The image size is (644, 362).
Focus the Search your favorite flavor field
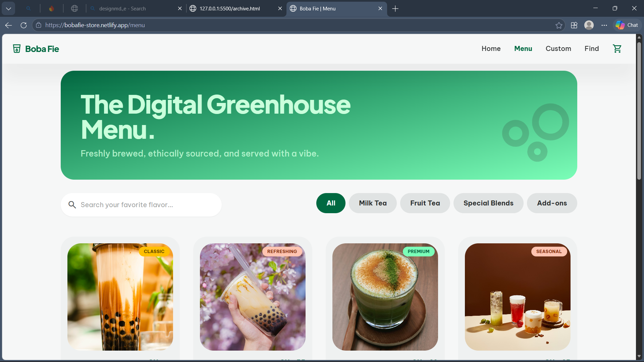pos(141,205)
